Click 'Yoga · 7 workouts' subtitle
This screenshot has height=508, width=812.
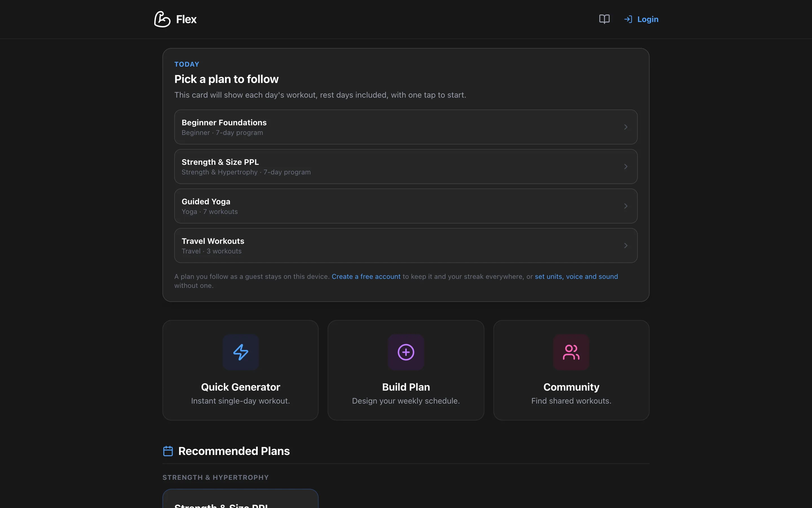209,212
